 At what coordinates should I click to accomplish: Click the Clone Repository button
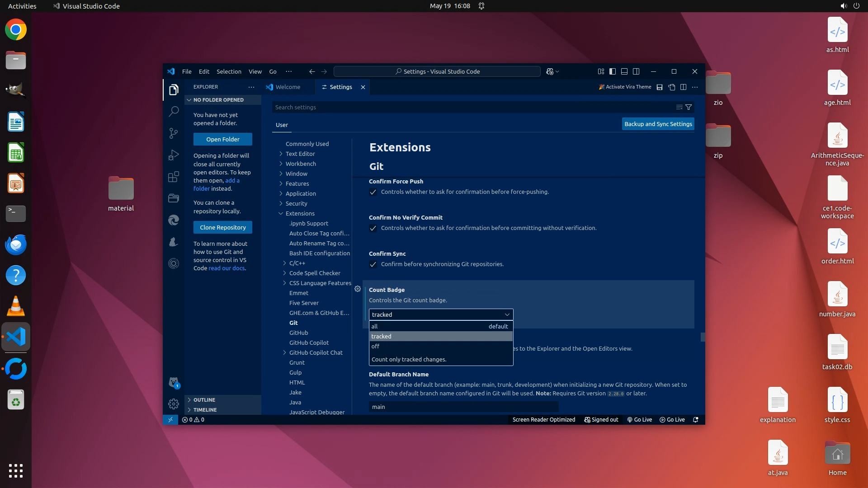(x=223, y=227)
